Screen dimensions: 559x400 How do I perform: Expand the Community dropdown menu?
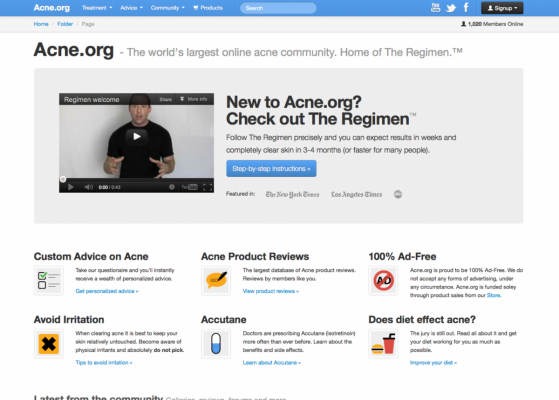tap(168, 8)
